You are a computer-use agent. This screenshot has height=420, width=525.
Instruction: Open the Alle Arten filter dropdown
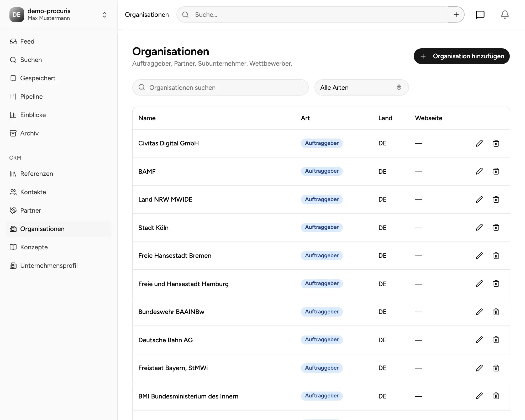pos(361,87)
